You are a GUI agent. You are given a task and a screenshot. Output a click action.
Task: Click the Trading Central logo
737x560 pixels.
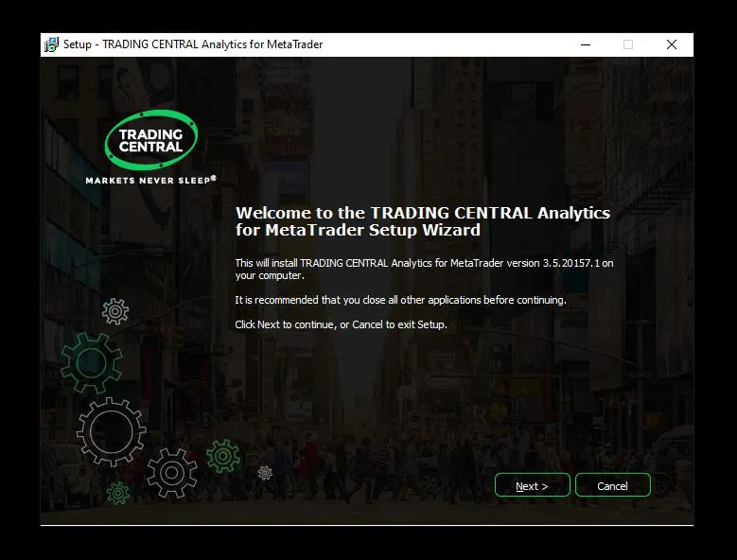[x=150, y=140]
